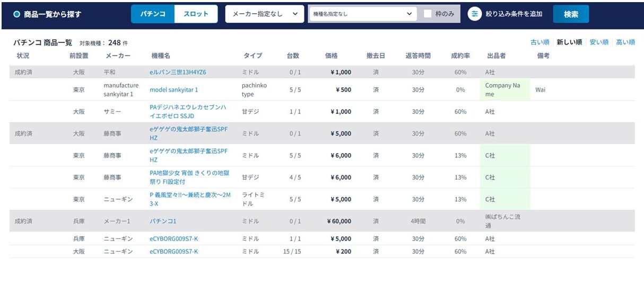Open PAデジハネエウレカセブン product link
Viewport: 644px width, 285px height.
(188, 111)
